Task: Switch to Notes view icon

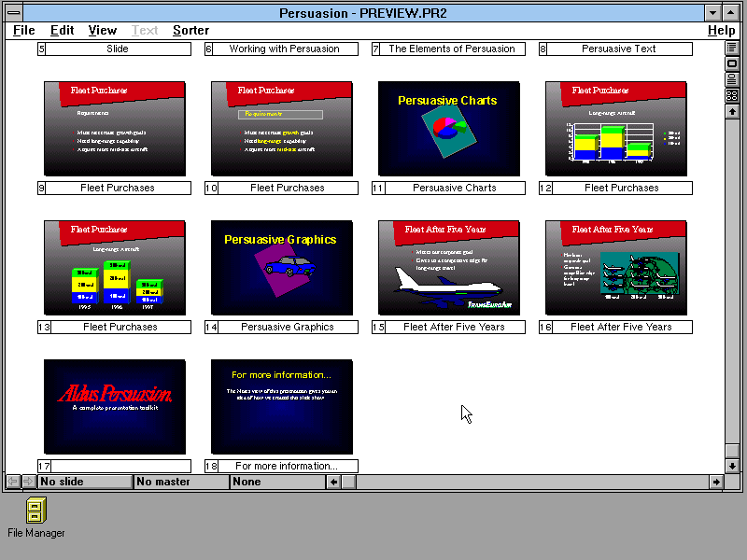Action: 732,77
